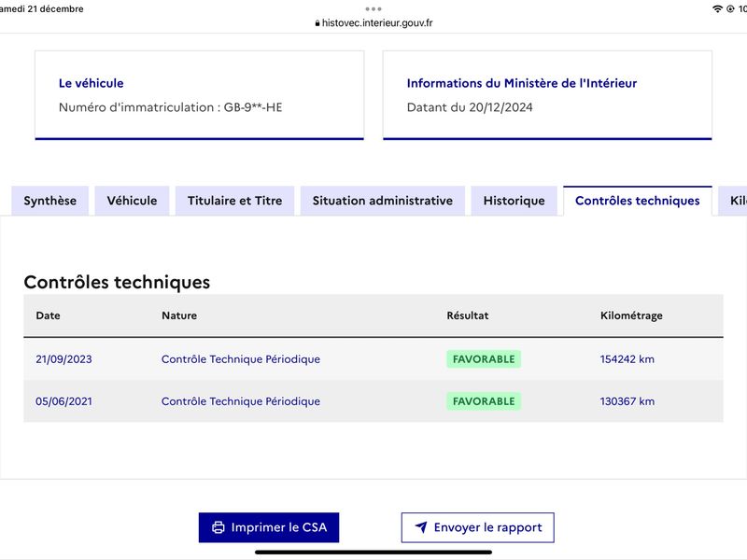Switch to the Véhicule tab

(x=132, y=201)
